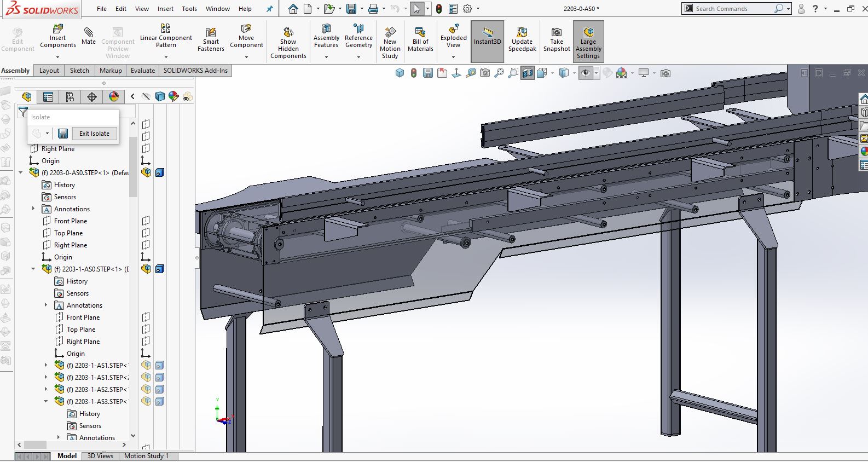Open the FeatureManager design tree tab
Viewport: 868px width, 462px height.
26,97
